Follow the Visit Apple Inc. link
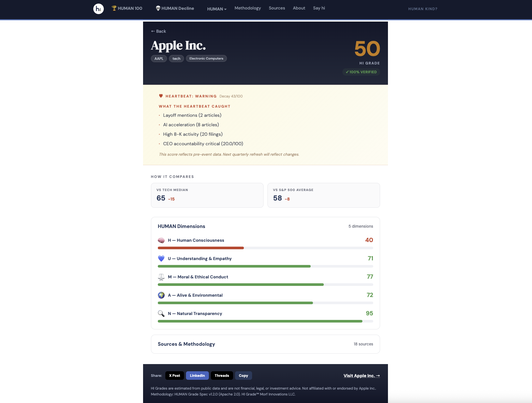The height and width of the screenshot is (403, 532). point(362,376)
